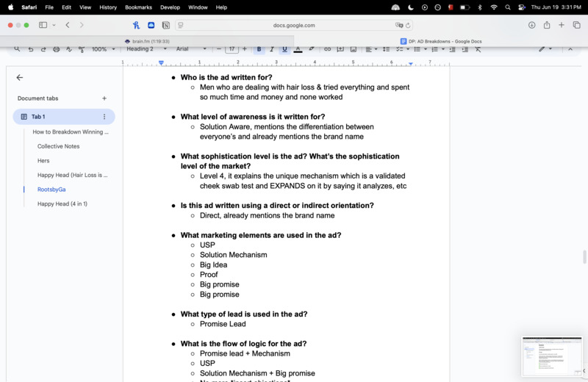Toggle italic formatting
This screenshot has width=588, height=382.
coord(272,49)
